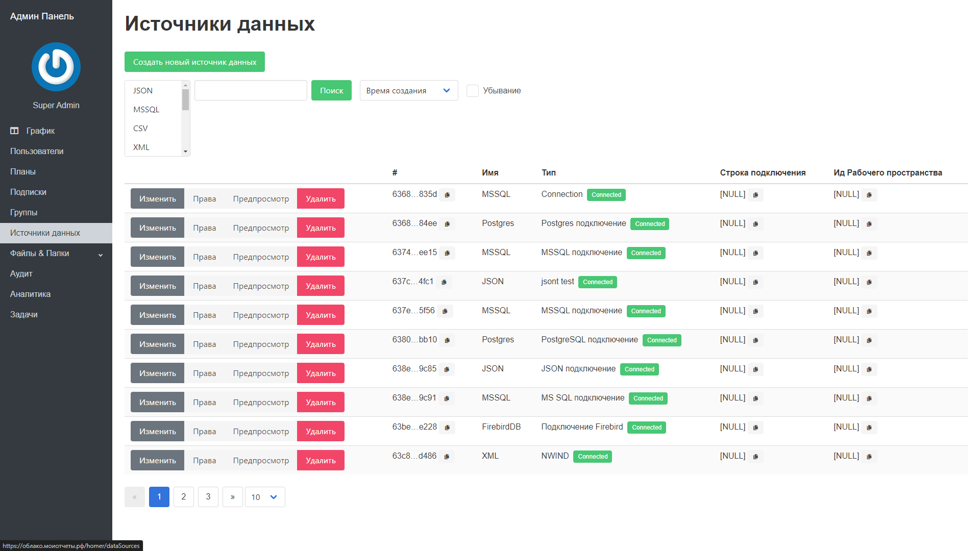The width and height of the screenshot is (980, 551).
Task: Open the page size dropdown showing 10
Action: (x=265, y=497)
